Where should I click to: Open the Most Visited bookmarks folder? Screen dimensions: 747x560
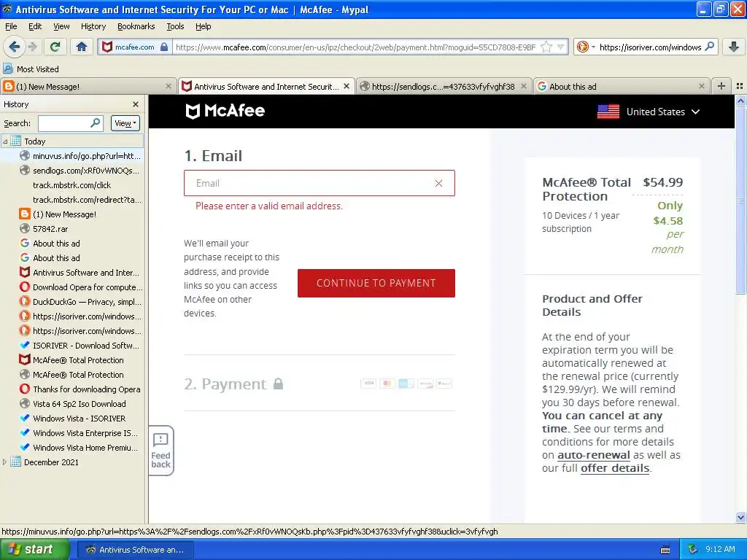click(31, 69)
